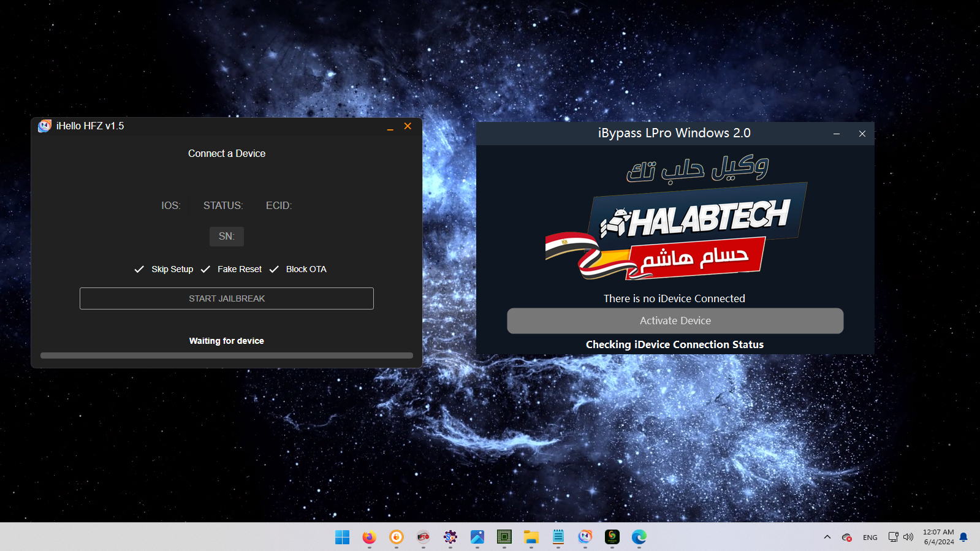Open Microsoft Edge from the taskbar

(639, 537)
